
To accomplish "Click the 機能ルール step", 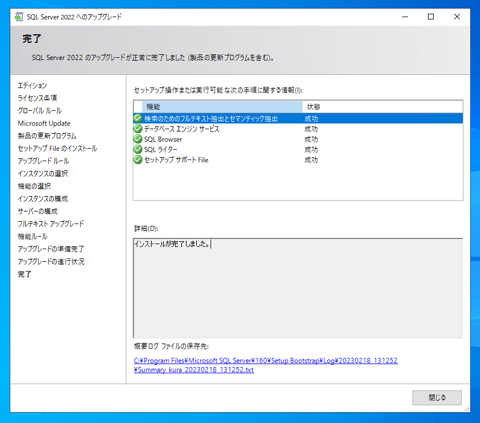I will coord(33,236).
